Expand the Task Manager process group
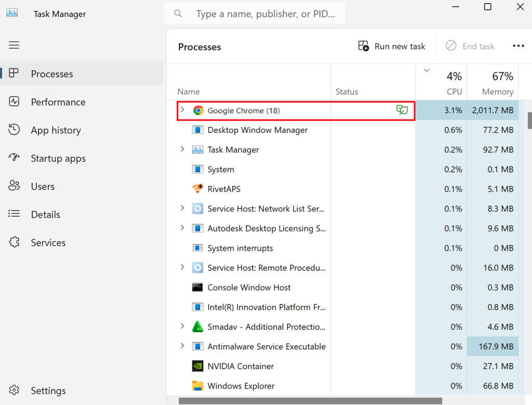This screenshot has height=405, width=532. [x=182, y=150]
